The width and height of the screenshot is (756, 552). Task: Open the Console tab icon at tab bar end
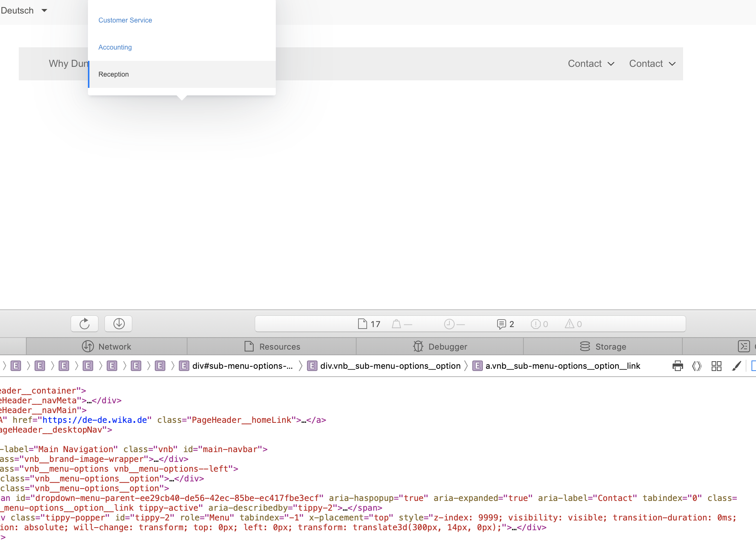744,346
